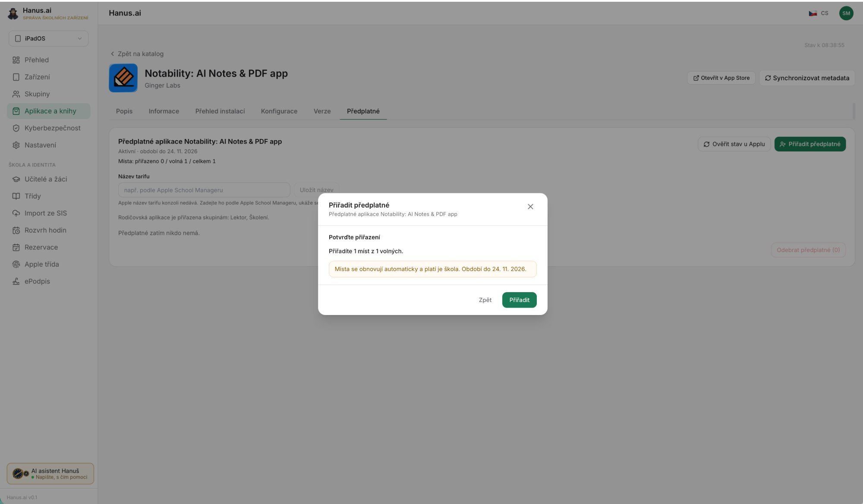Click the Notability app icon

click(x=123, y=78)
